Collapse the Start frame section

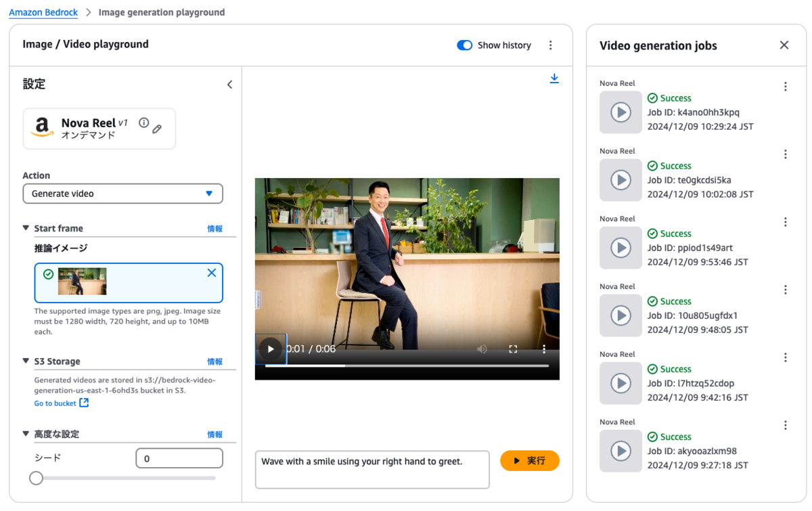pos(26,228)
